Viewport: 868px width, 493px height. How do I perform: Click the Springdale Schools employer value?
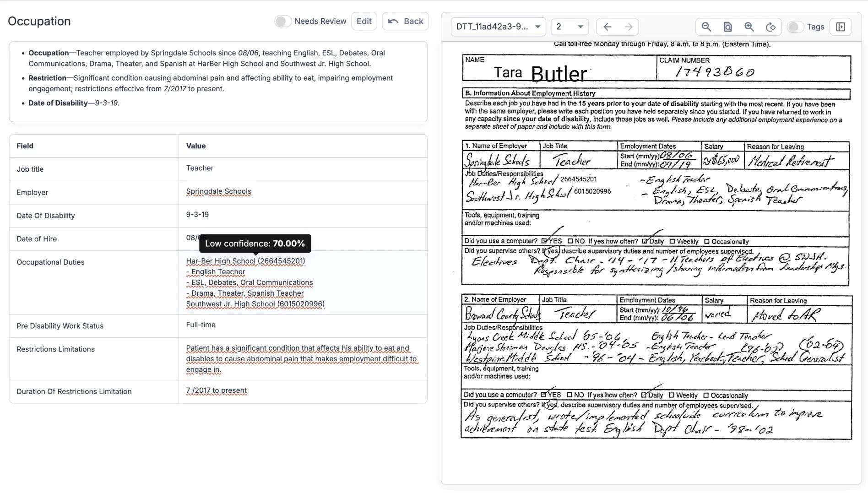(x=218, y=191)
